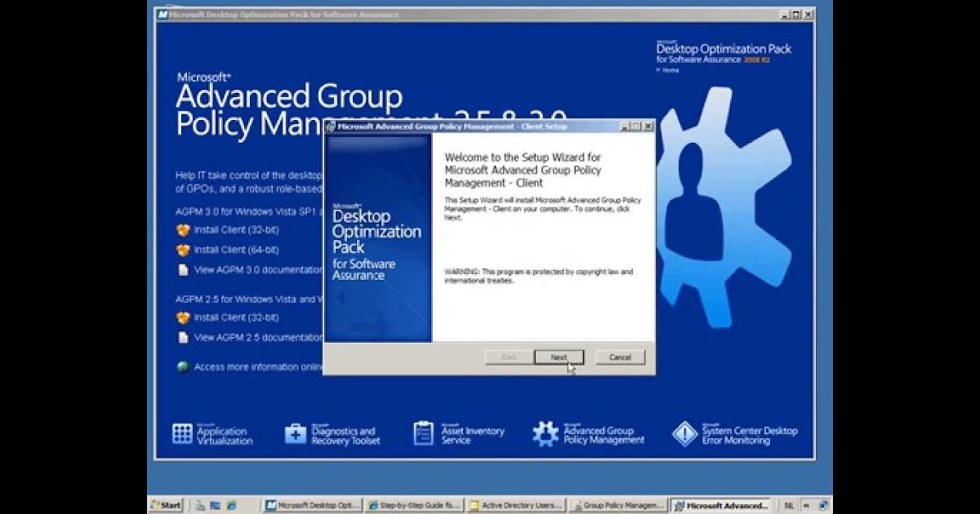Viewport: 980px width, 514px height.
Task: Install AGPM 2.5 Client (32-bit) from launcher
Action: (227, 317)
